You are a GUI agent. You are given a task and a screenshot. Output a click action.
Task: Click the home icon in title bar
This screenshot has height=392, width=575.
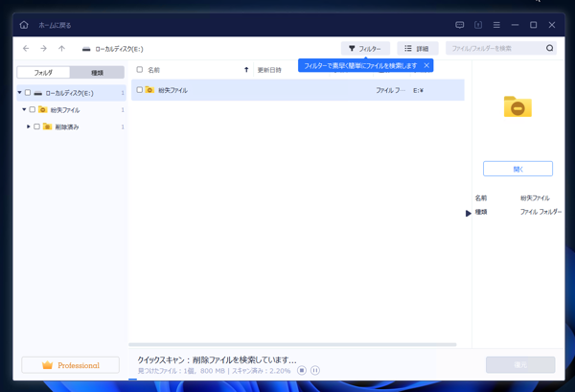tap(24, 25)
